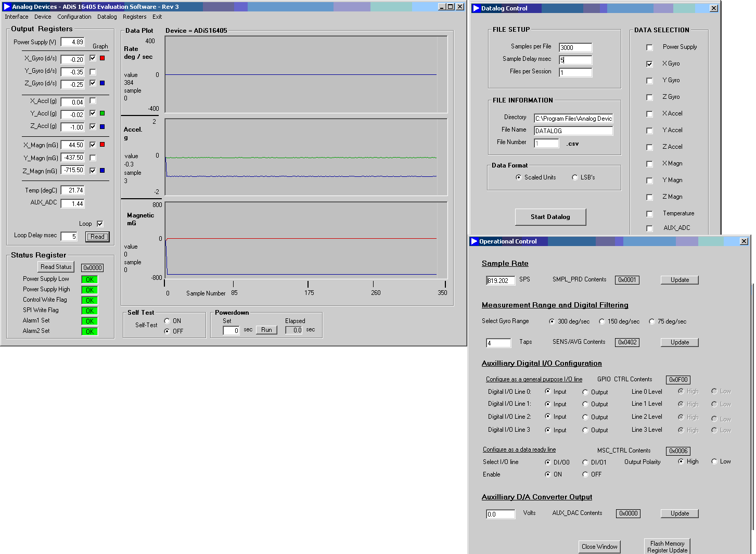Click the Samples per File field

(575, 47)
